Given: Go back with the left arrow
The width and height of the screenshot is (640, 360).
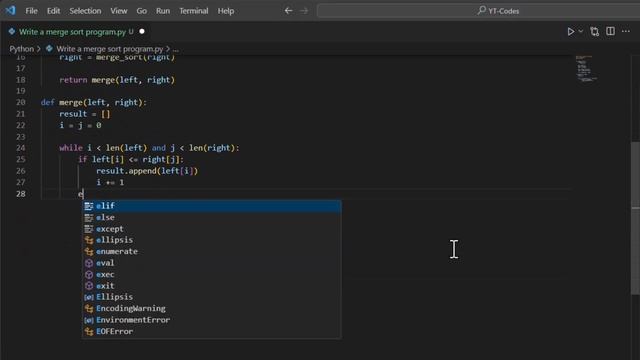Looking at the screenshot, I should [x=289, y=11].
